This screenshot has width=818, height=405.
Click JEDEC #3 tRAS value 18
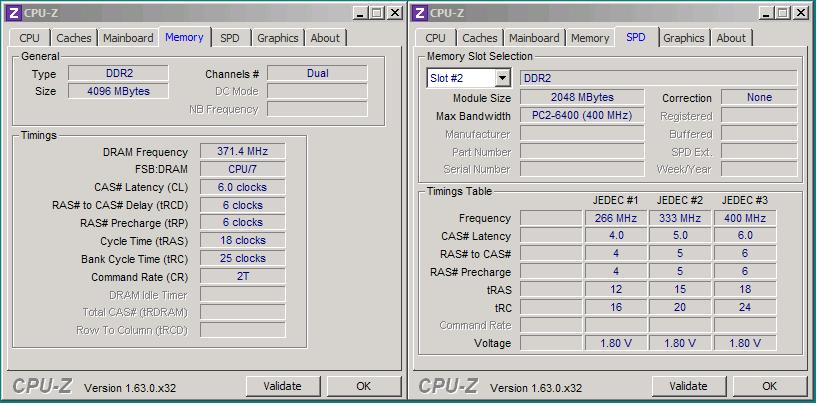[745, 289]
